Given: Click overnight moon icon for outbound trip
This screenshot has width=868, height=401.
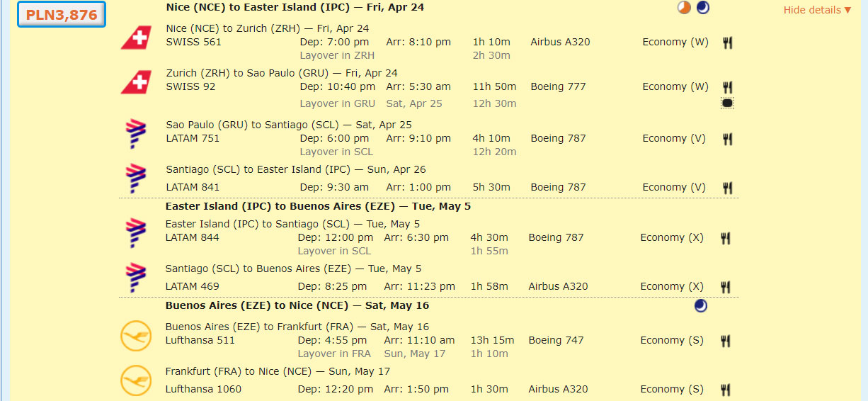Looking at the screenshot, I should pos(703,8).
